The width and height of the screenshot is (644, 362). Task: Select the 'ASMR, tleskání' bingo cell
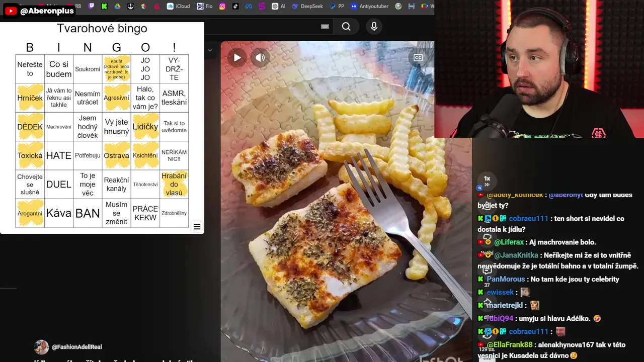click(x=174, y=98)
